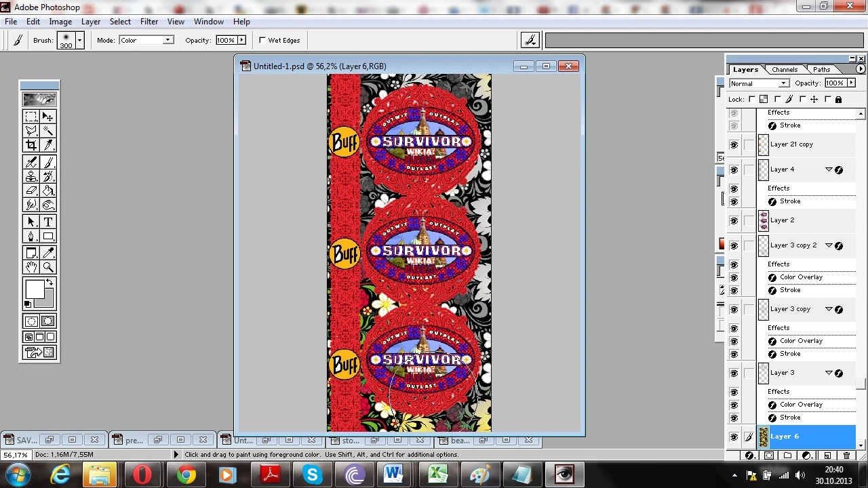Viewport: 868px width, 488px height.
Task: Switch to Quick Mask mode
Action: 48,321
